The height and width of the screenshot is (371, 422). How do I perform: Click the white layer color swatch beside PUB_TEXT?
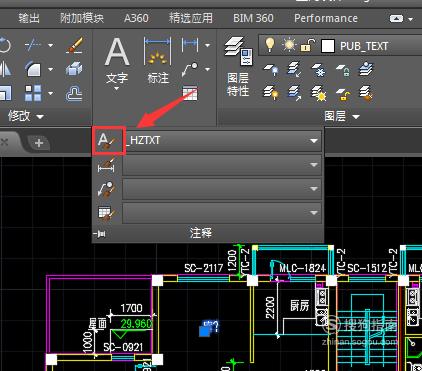(328, 46)
